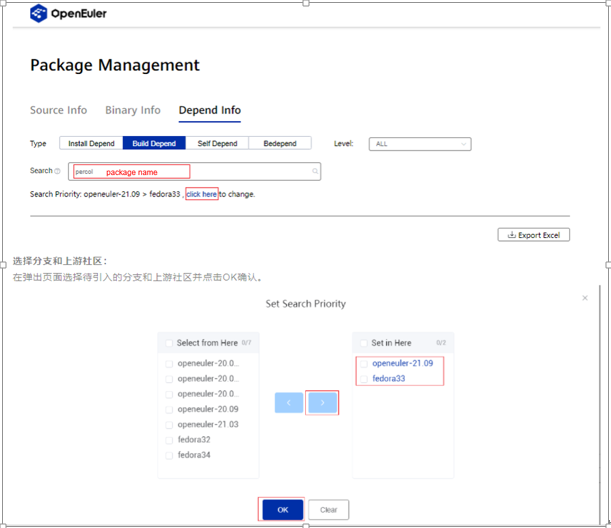The height and width of the screenshot is (528, 611).
Task: Check fedora33 in the Set in Here list
Action: pos(364,379)
